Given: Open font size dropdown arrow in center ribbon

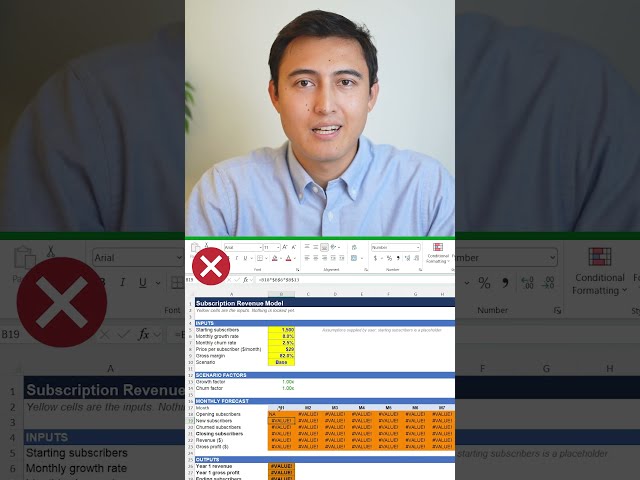Looking at the screenshot, I should point(278,247).
